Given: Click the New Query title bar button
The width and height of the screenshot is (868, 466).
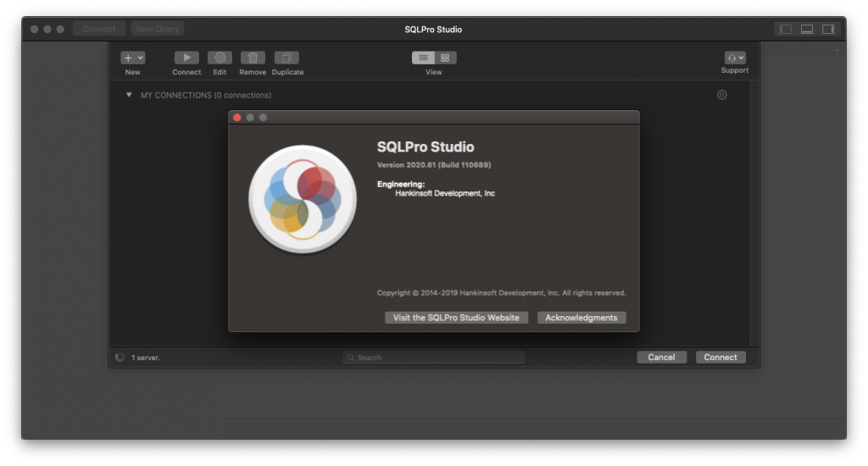Looking at the screenshot, I should (x=157, y=29).
